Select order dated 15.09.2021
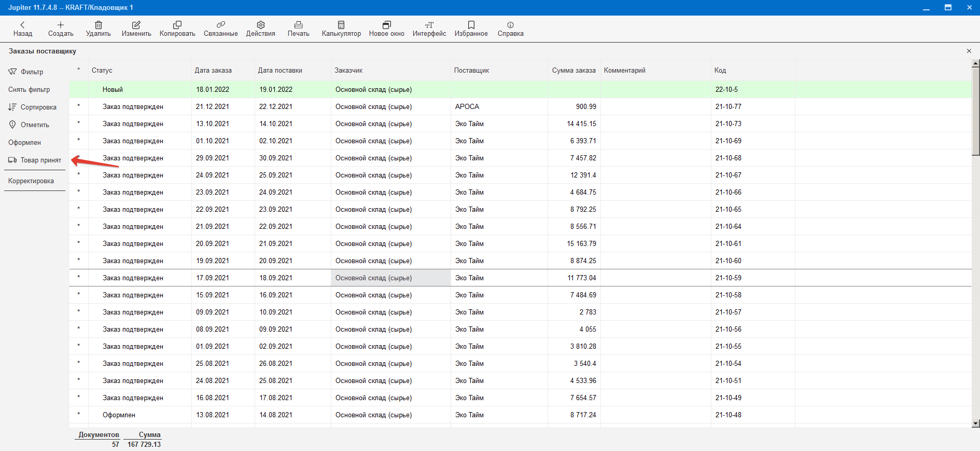Viewport: 980px width, 451px height. [x=213, y=295]
